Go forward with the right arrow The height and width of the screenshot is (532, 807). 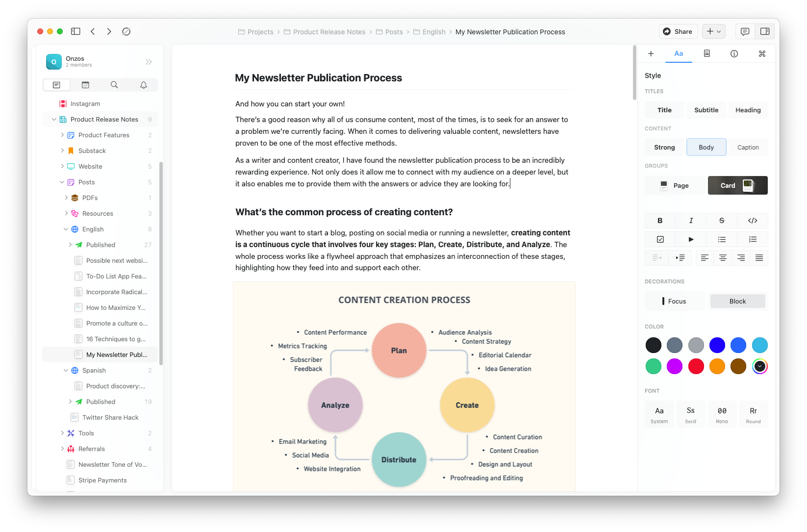109,31
